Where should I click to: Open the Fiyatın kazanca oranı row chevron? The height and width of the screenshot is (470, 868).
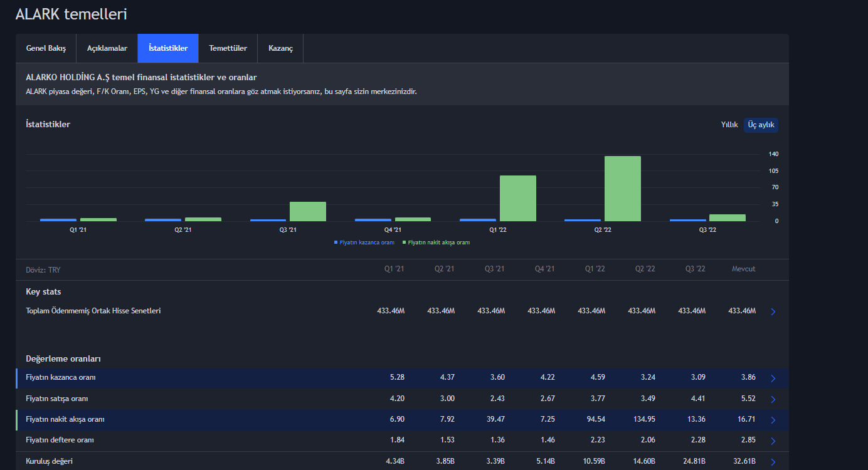(x=773, y=379)
